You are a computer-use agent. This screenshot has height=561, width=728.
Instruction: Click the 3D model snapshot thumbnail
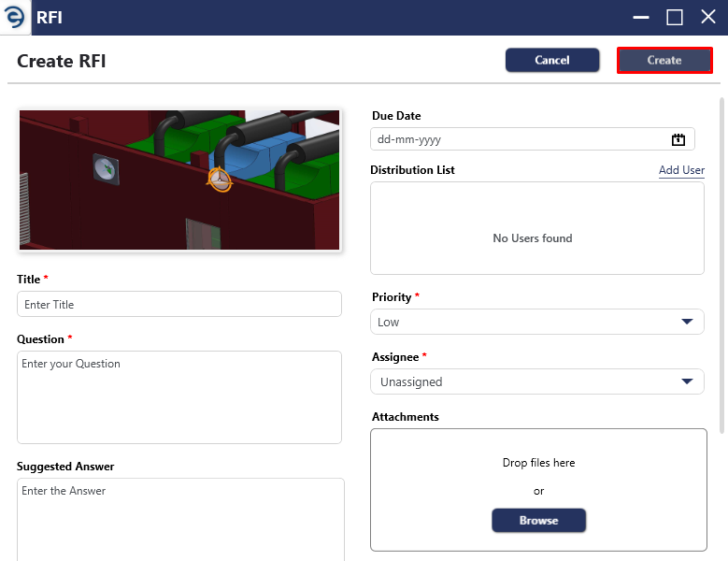(x=179, y=180)
